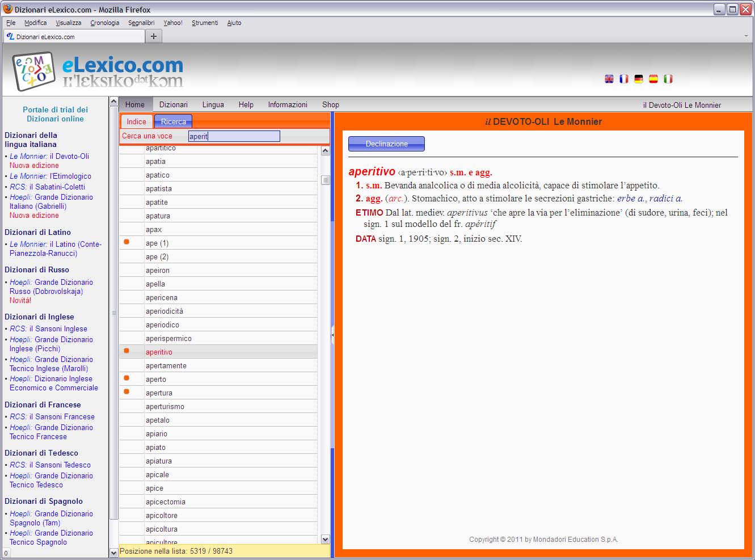Click Home in the navigation bar
The image size is (755, 560).
pyautogui.click(x=135, y=104)
